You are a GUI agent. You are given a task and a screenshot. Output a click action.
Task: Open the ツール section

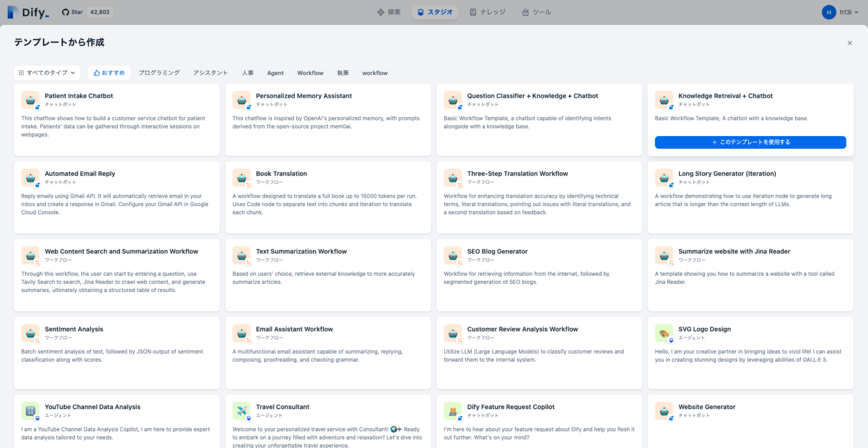536,11
